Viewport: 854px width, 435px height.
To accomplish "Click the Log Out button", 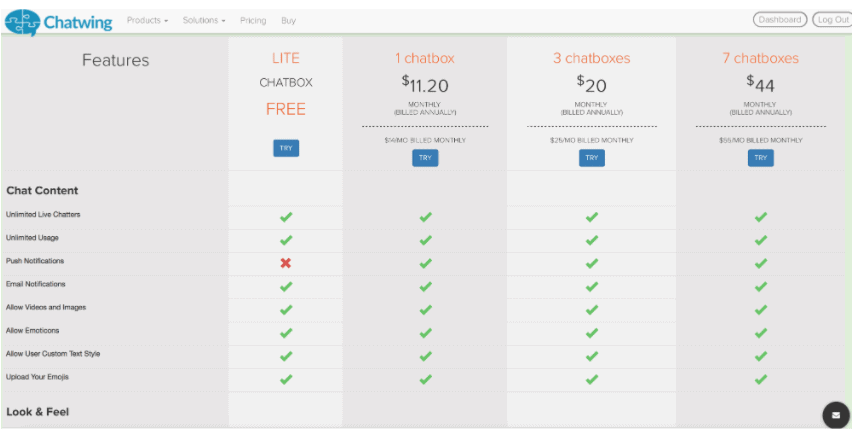I will pos(833,20).
